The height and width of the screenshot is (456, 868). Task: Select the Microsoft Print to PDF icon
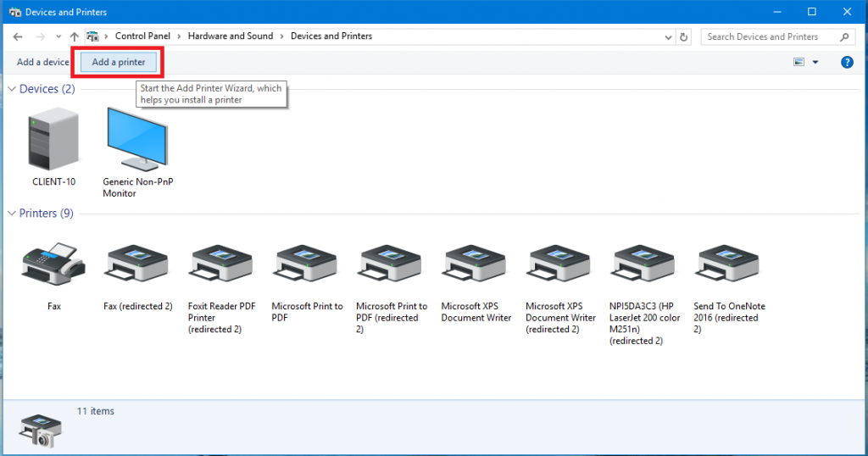coord(306,264)
